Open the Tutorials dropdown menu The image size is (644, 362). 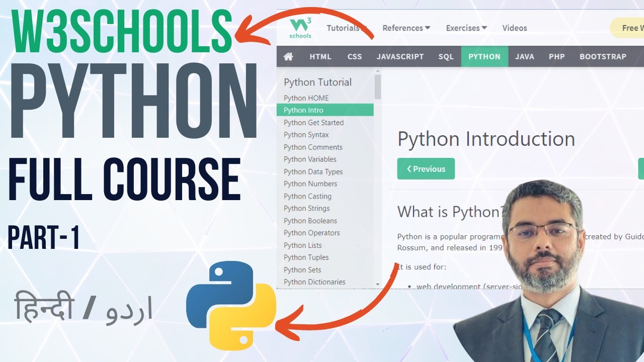[x=347, y=28]
